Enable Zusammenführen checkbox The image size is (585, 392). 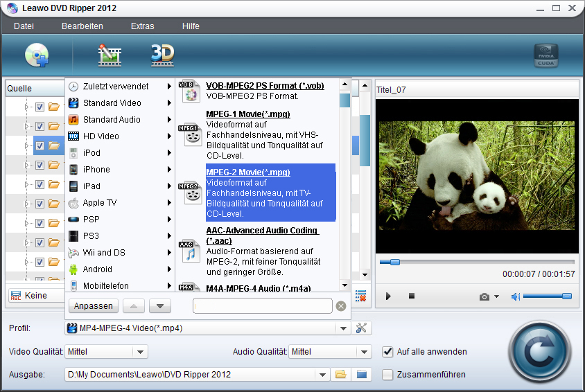pos(387,375)
